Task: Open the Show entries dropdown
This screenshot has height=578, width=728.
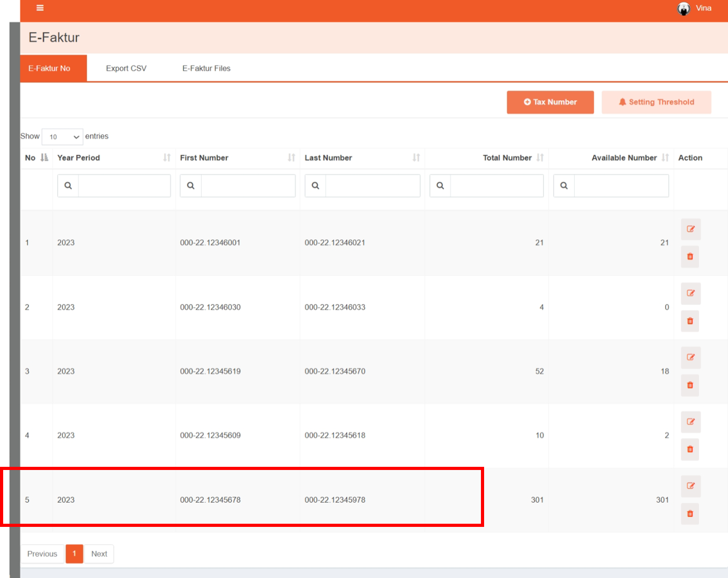Action: [62, 137]
